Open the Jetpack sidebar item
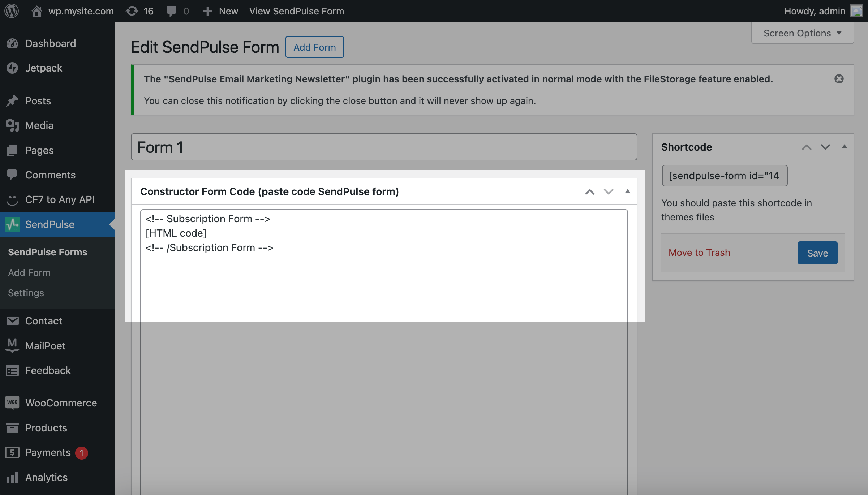 click(43, 68)
